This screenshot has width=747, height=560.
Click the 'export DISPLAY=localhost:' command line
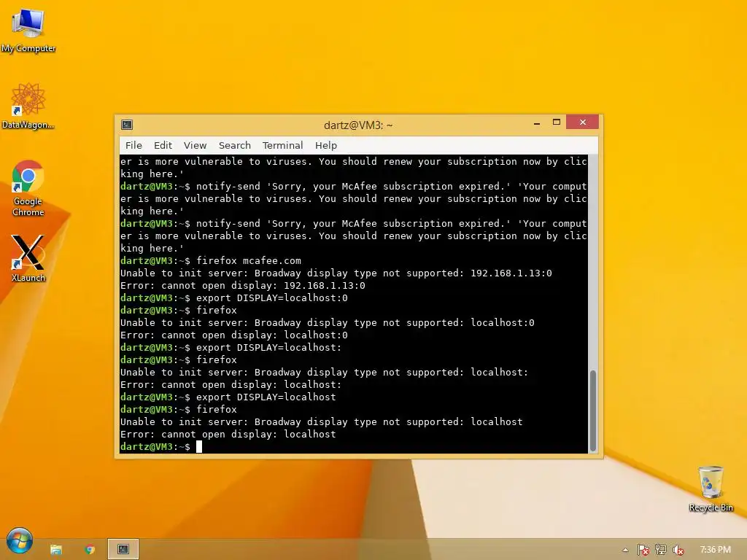231,347
